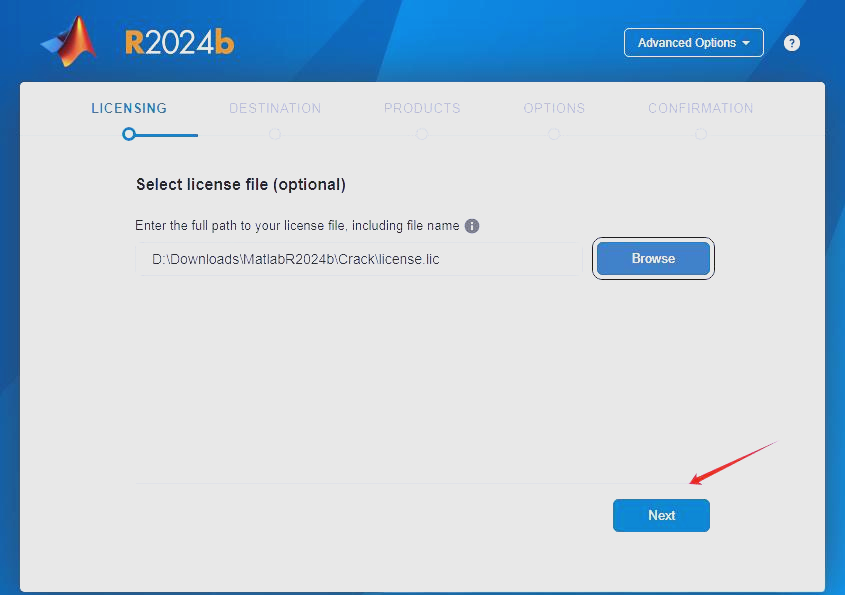Open the Advanced Options dropdown

tap(693, 43)
